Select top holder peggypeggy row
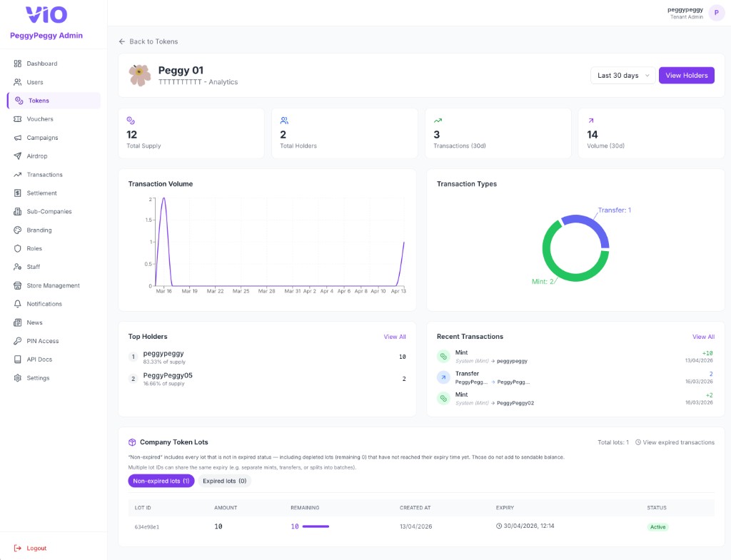 coord(267,357)
